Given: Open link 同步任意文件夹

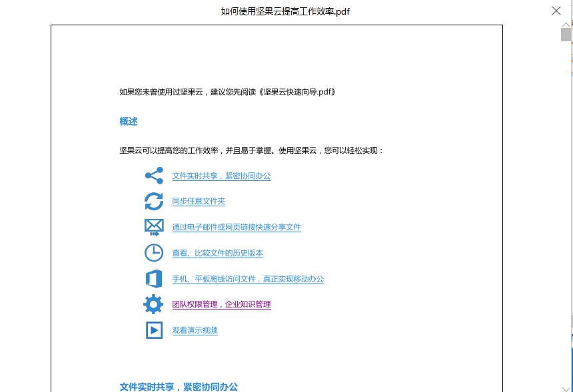Looking at the screenshot, I should coord(199,202).
